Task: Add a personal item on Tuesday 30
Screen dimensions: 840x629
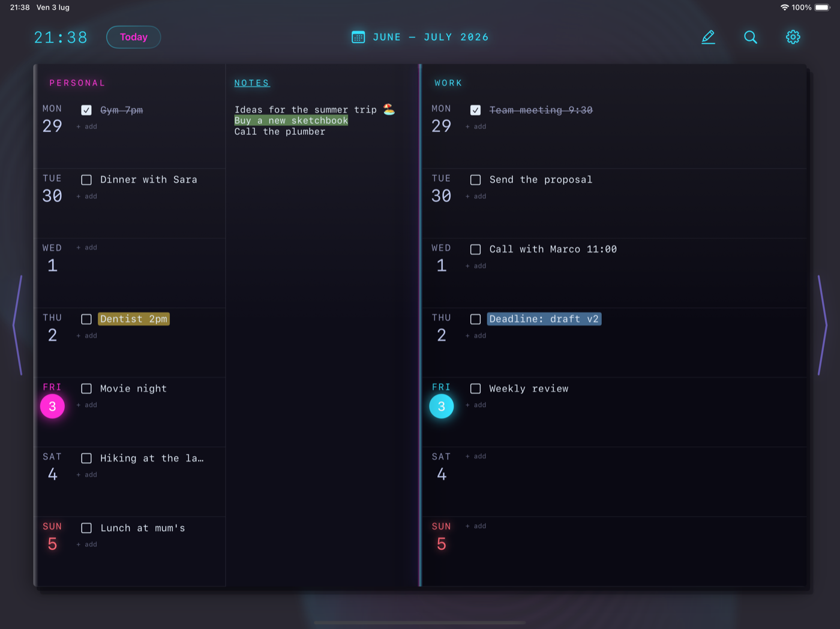Action: 87,196
